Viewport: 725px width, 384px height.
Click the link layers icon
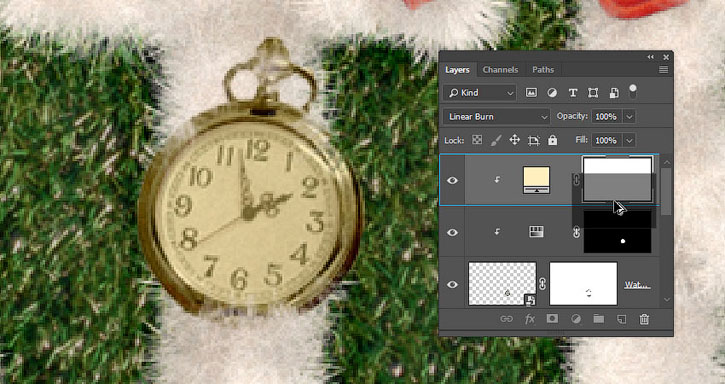click(x=507, y=319)
